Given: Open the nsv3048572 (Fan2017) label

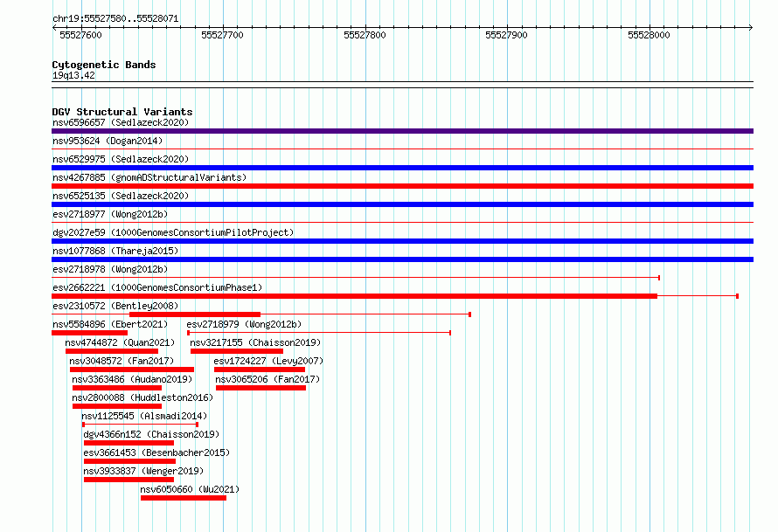Looking at the screenshot, I should coord(122,361).
